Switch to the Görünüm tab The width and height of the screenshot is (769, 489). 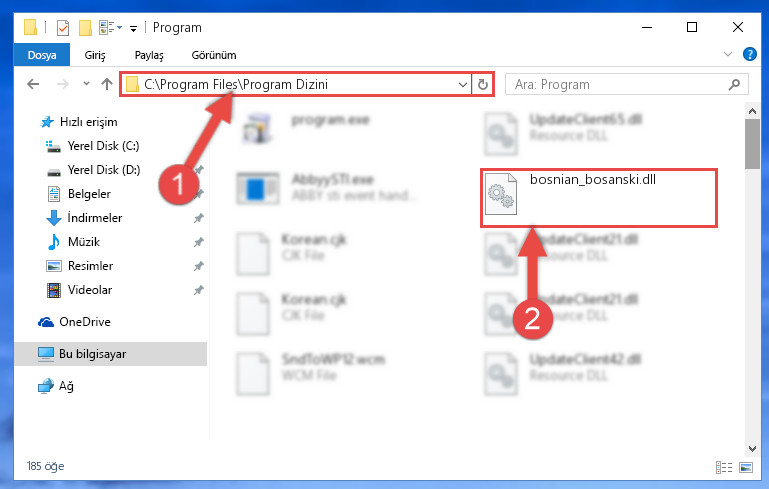(214, 55)
